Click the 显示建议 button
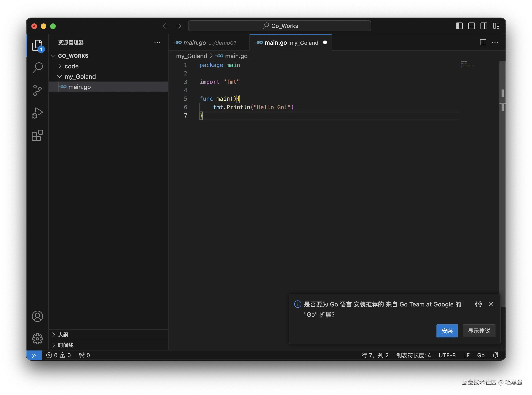Image resolution: width=532 pixels, height=395 pixels. pyautogui.click(x=479, y=331)
